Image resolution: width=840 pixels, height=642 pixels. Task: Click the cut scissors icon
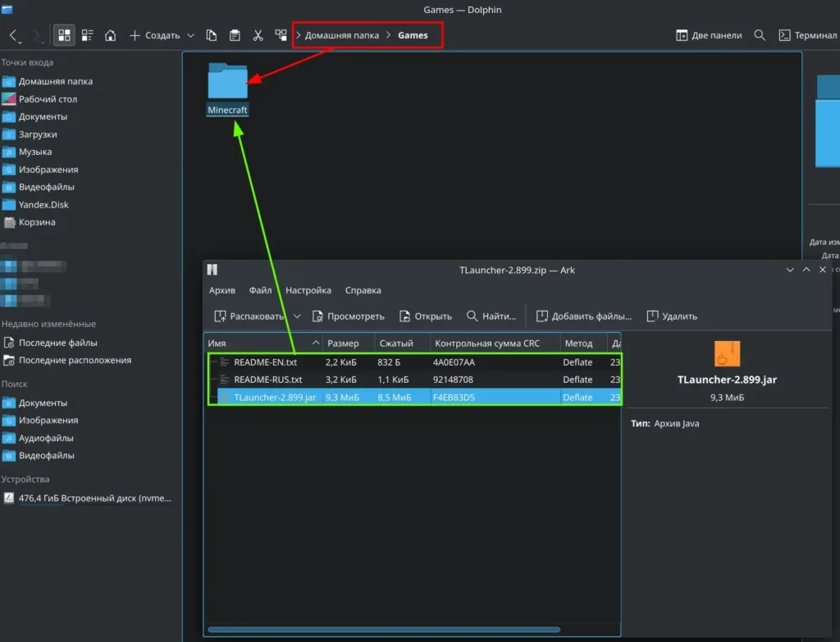[x=258, y=35]
